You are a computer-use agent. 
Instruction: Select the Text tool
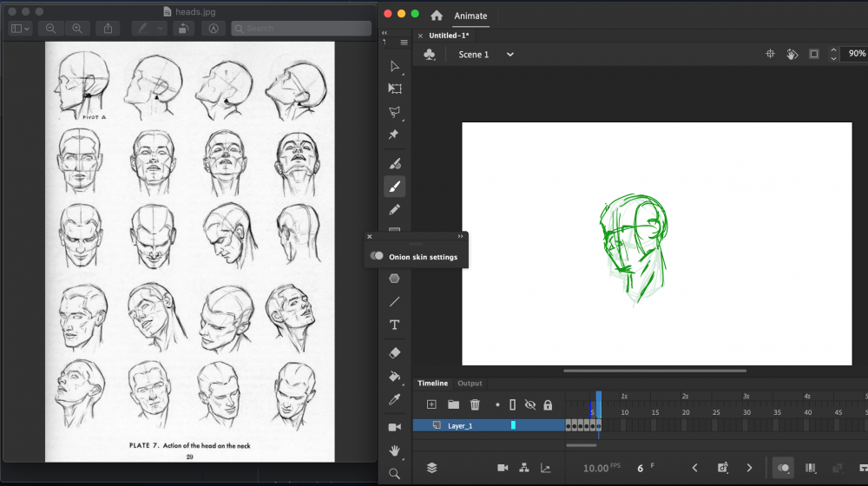(394, 325)
